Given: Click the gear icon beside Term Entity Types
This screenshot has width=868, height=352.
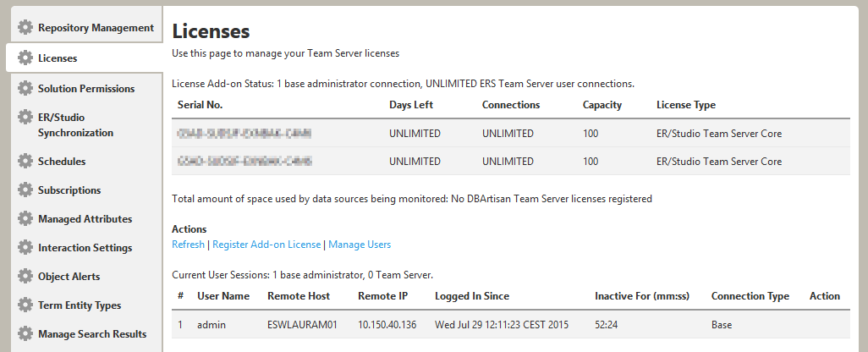Looking at the screenshot, I should 25,305.
